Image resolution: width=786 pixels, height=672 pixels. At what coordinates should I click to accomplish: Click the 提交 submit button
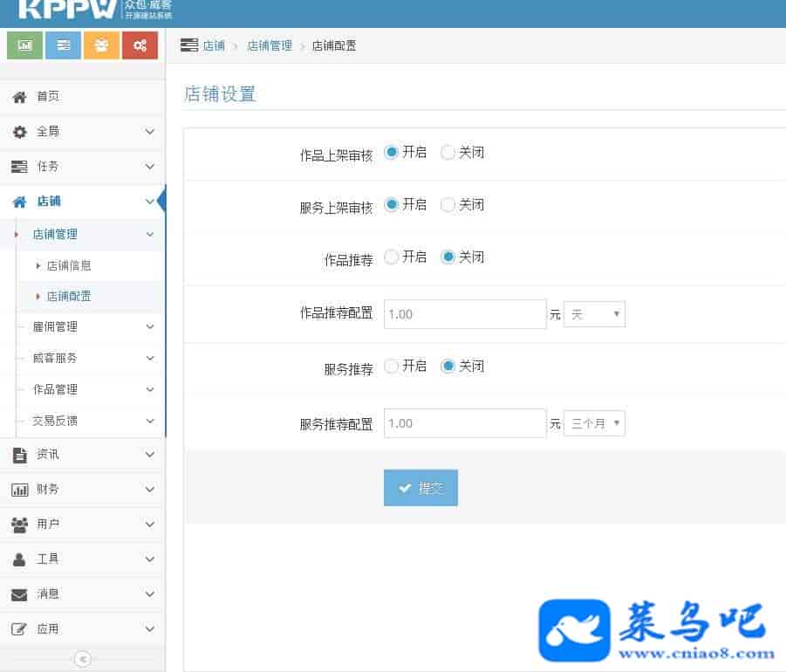click(420, 488)
